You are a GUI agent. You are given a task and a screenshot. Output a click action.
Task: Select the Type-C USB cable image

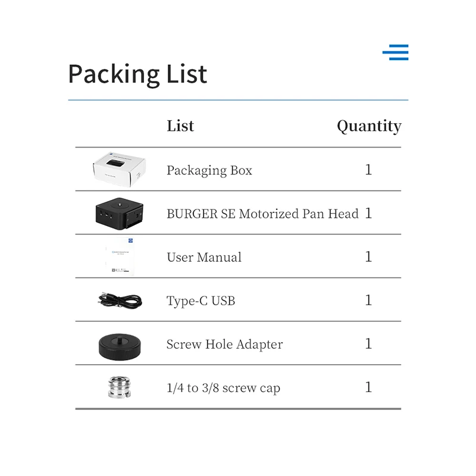click(120, 300)
